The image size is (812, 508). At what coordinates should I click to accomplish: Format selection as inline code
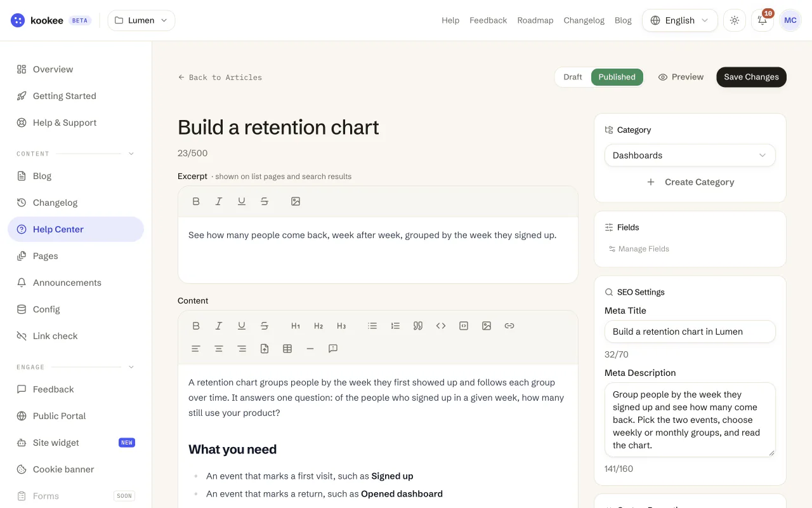click(x=441, y=326)
